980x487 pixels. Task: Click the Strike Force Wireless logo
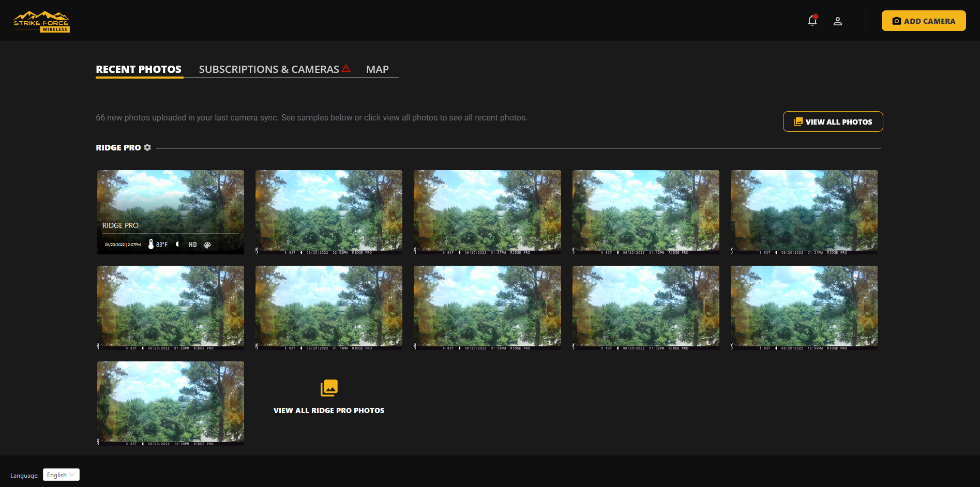(41, 22)
